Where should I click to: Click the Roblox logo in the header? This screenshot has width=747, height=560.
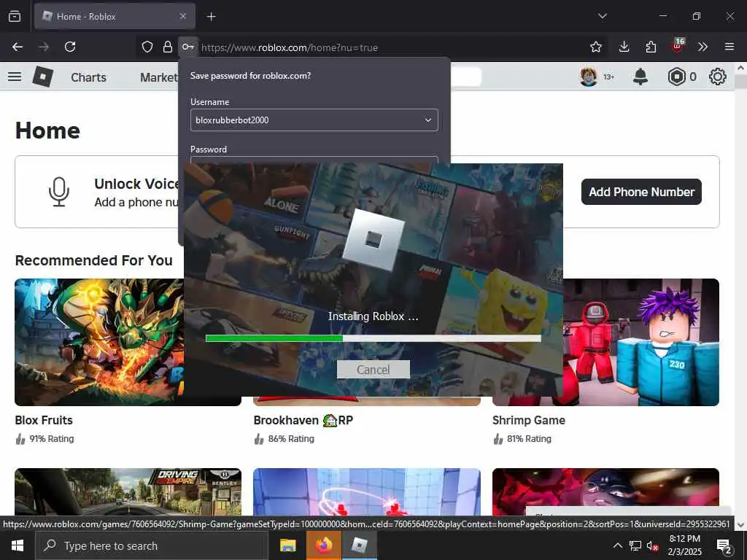42,77
